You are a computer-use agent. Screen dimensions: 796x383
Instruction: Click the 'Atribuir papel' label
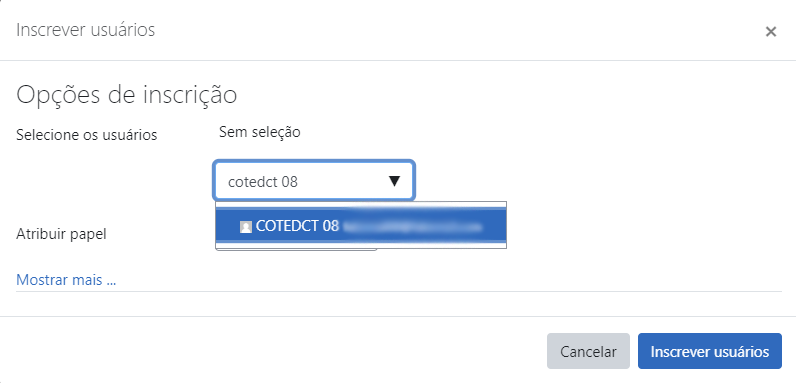tap(61, 234)
